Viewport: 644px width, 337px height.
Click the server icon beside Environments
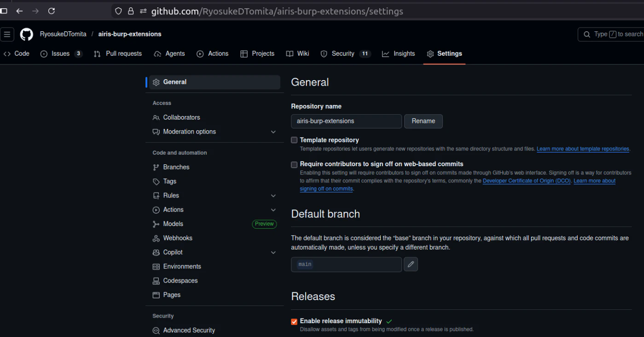[x=156, y=267]
